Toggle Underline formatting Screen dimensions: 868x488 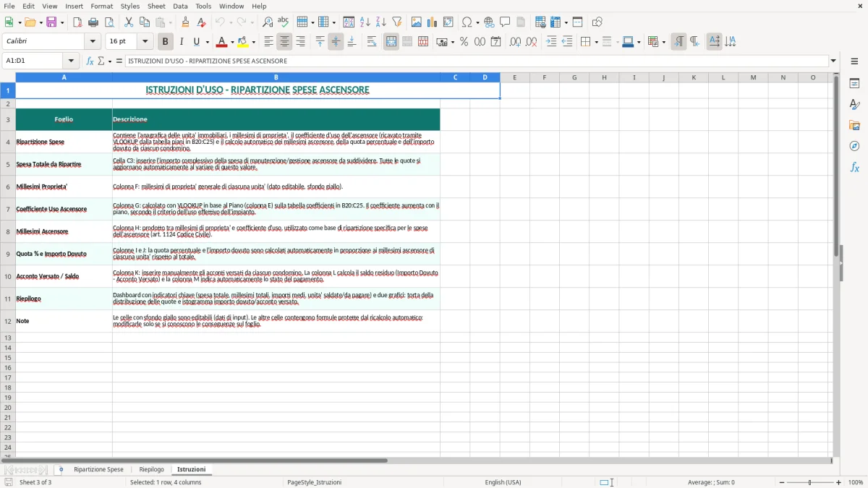pyautogui.click(x=196, y=42)
